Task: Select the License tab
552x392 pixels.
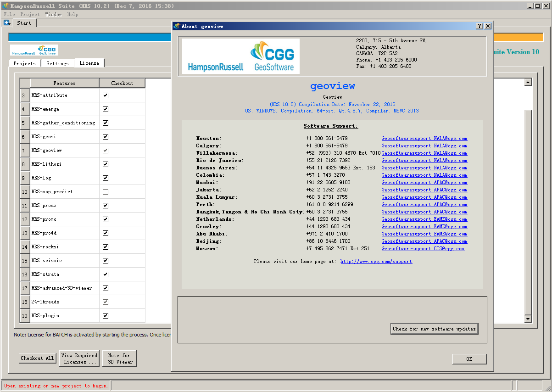Action: click(89, 63)
